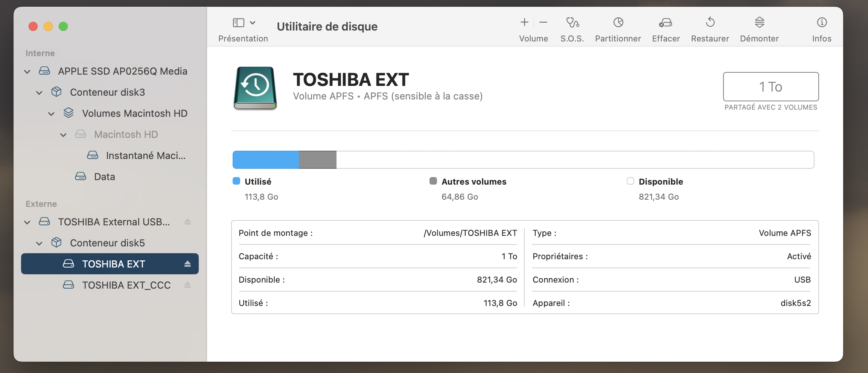Click the Propriétaires Activé value
This screenshot has height=373, width=868.
point(799,257)
